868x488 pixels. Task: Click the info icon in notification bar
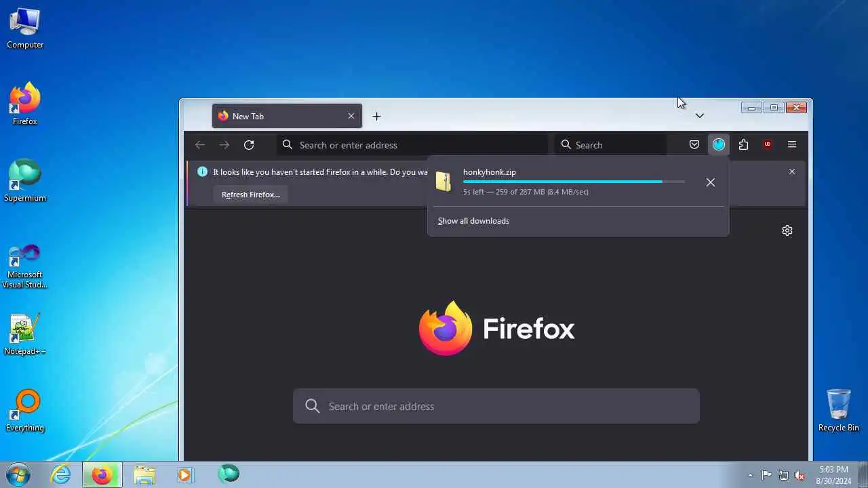(x=202, y=171)
